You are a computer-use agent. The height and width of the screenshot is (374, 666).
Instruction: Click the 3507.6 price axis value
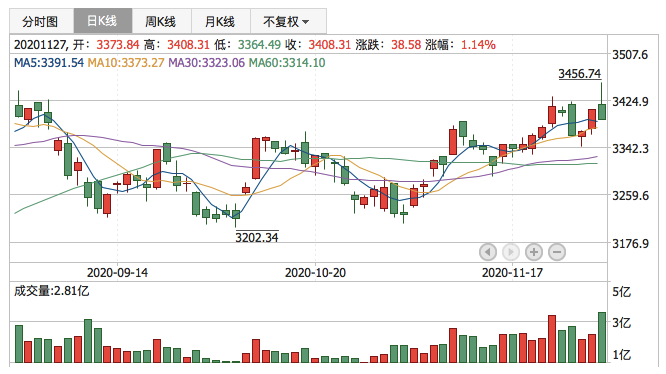pyautogui.click(x=630, y=55)
